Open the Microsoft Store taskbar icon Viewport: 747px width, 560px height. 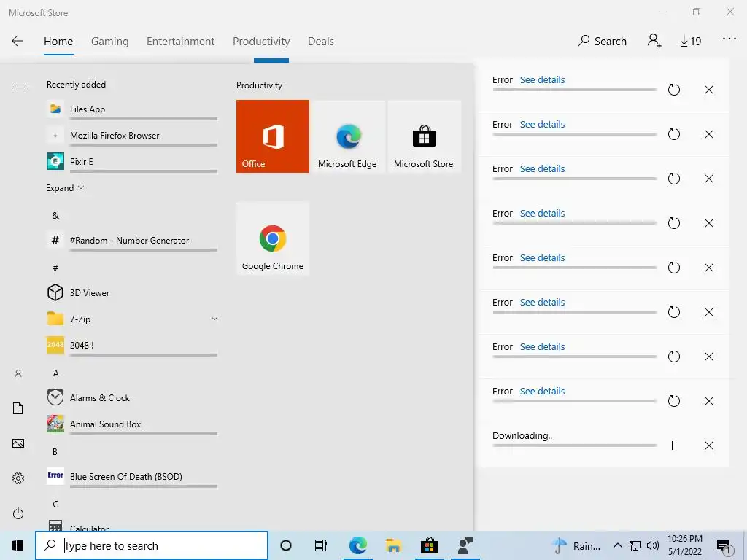pyautogui.click(x=429, y=545)
